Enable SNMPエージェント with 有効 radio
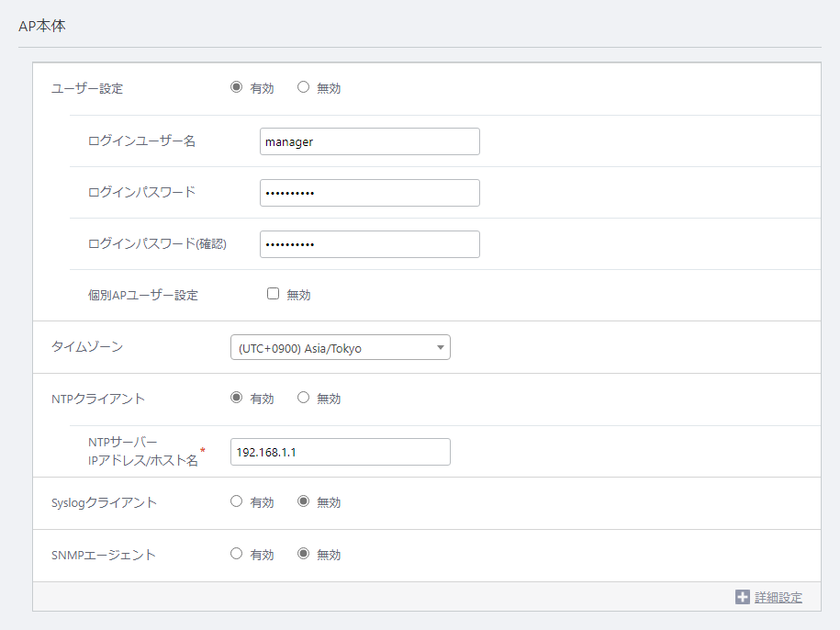 click(x=236, y=554)
